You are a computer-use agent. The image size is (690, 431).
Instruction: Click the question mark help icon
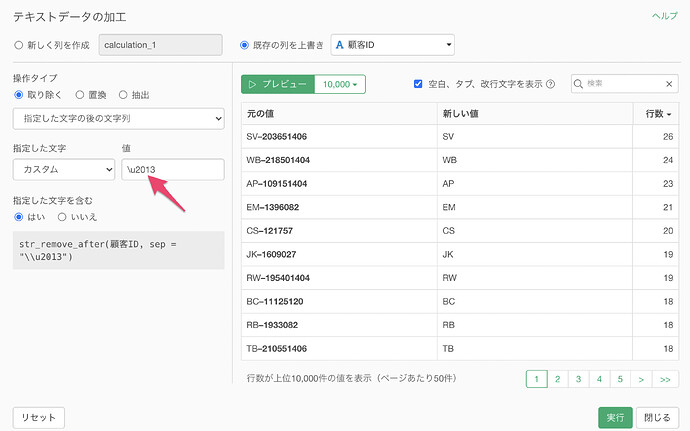550,84
